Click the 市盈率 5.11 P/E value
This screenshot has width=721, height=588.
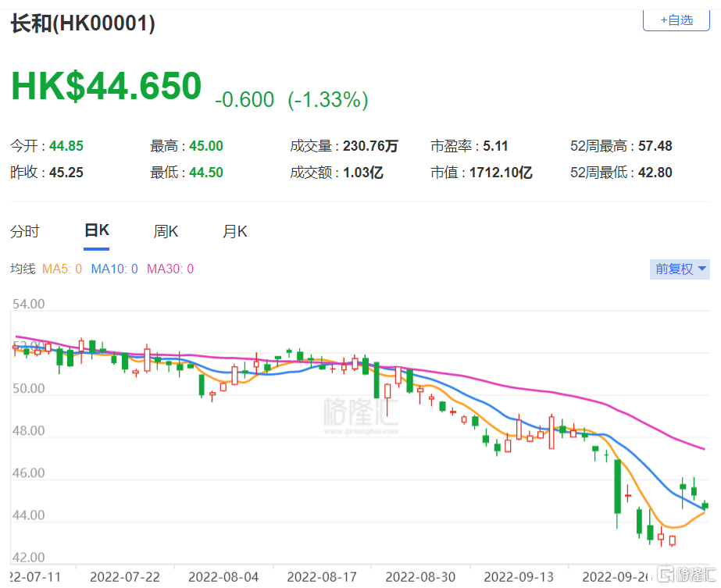(495, 146)
